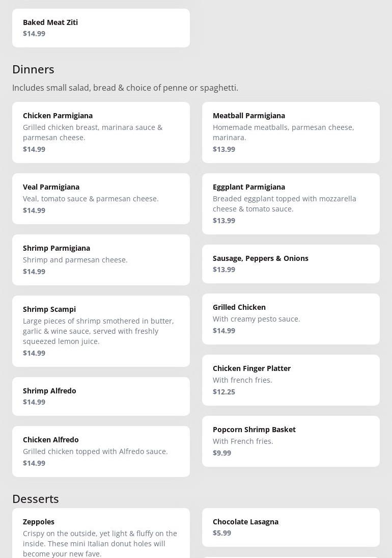Click the Dinners section heading
Image resolution: width=392 pixels, height=558 pixels.
point(33,69)
